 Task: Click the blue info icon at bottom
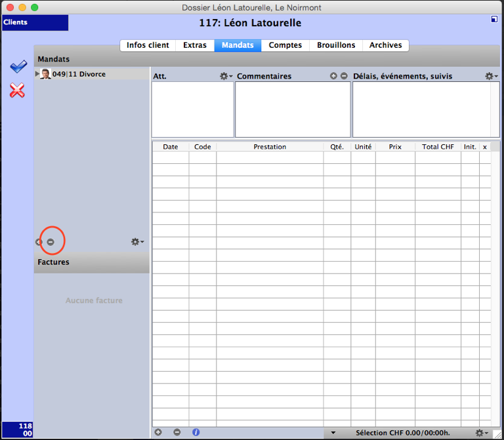pyautogui.click(x=196, y=432)
